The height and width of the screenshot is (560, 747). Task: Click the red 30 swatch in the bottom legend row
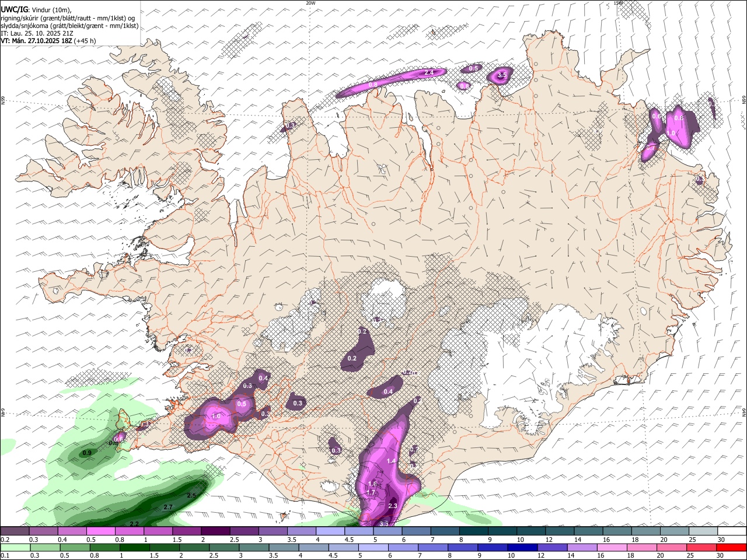[732, 548]
